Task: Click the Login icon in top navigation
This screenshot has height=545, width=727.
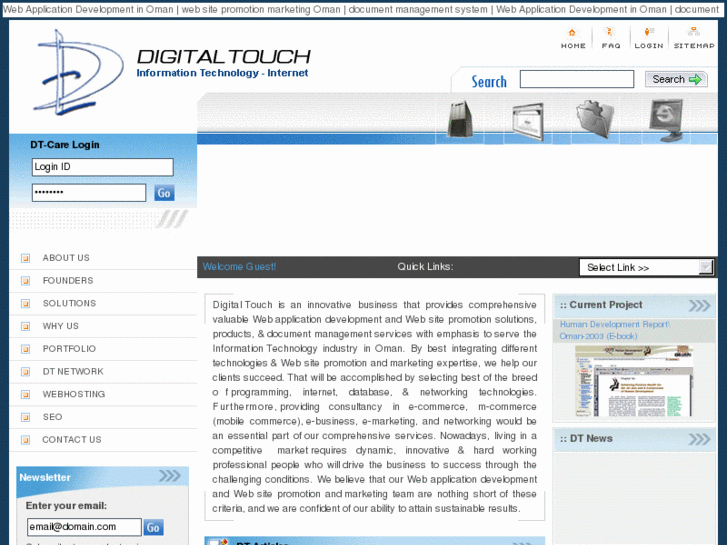Action: [649, 38]
